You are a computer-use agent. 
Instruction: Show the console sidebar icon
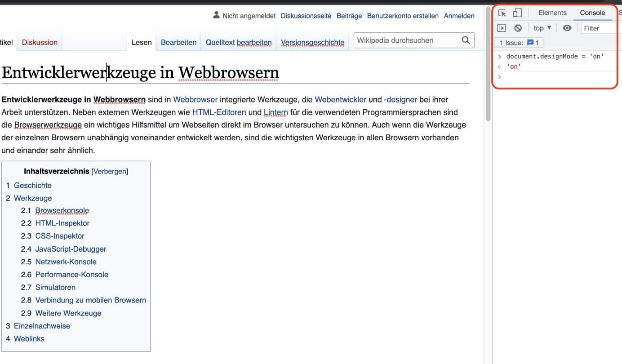[x=502, y=28]
